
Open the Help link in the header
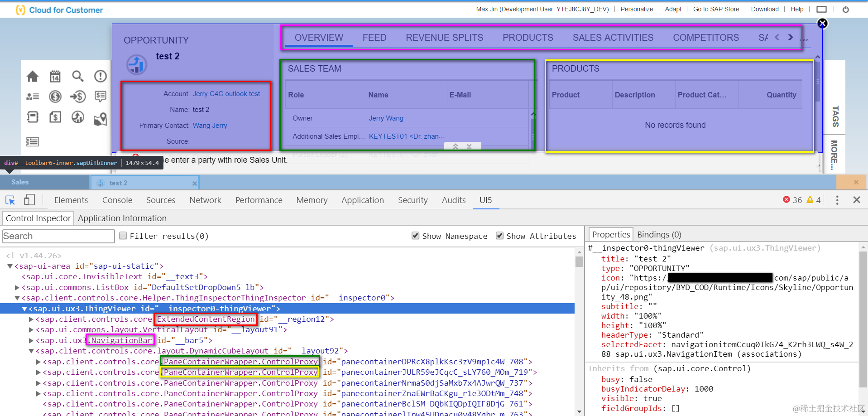coord(797,9)
